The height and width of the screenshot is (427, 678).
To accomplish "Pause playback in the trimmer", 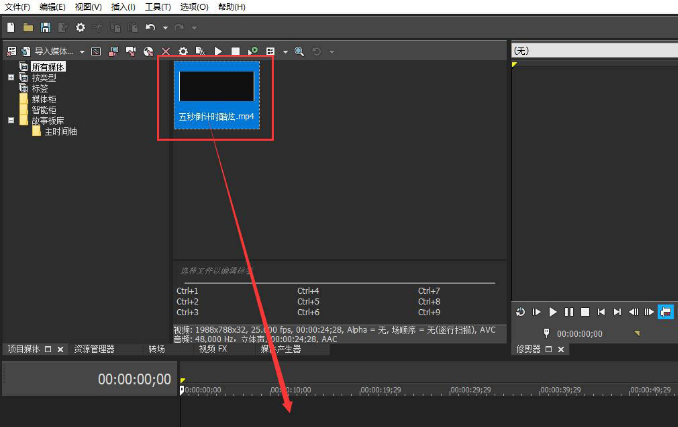I will (569, 312).
